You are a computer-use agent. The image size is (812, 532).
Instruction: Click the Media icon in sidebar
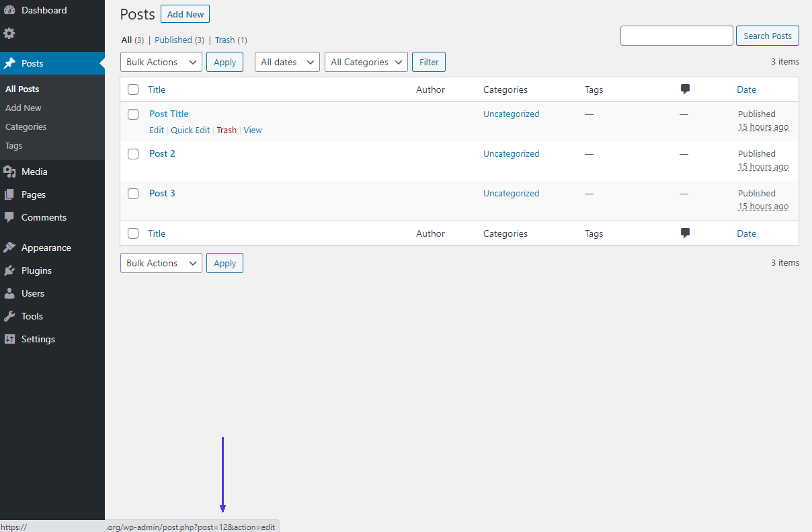[x=9, y=172]
